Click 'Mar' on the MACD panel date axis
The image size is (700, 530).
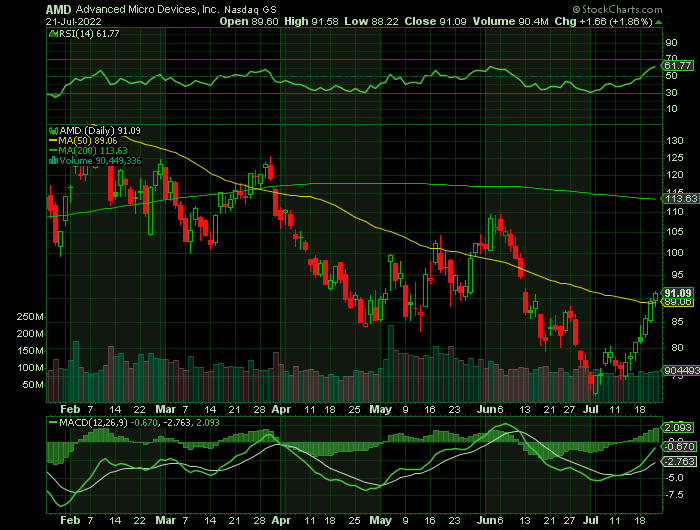165,520
